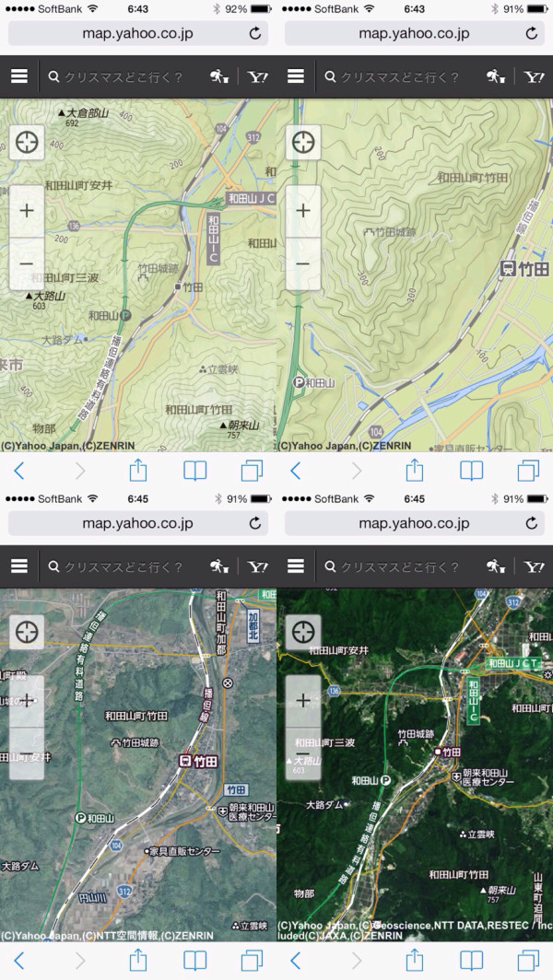Open bookmarks in bottom-right Safari toolbar
The width and height of the screenshot is (553, 980).
472,961
